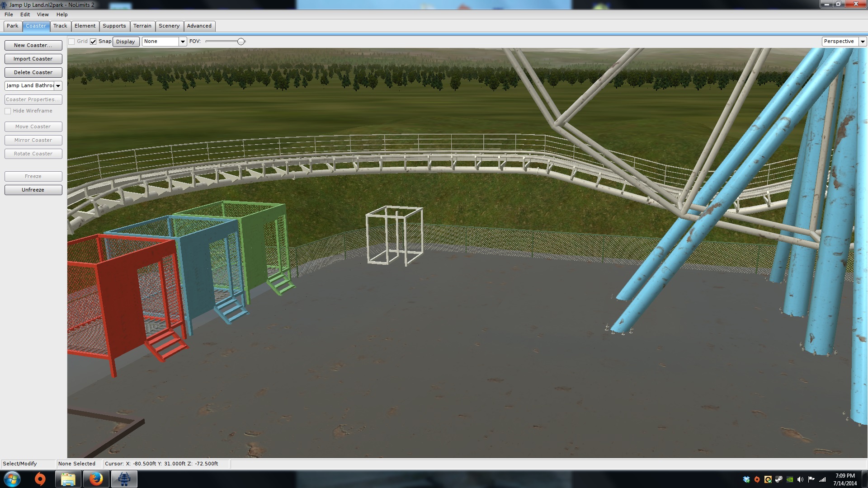Click the Dropbox tray icon
The image size is (868, 488).
pos(746,479)
